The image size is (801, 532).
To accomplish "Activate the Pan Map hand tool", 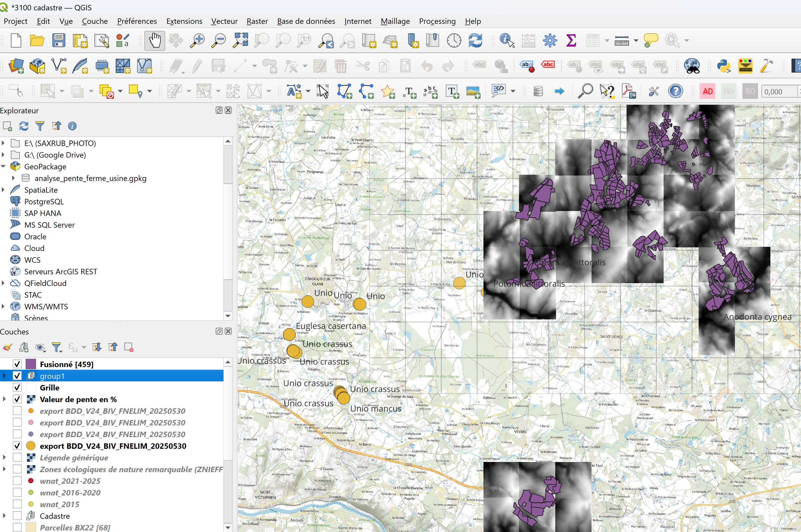I will pos(155,41).
